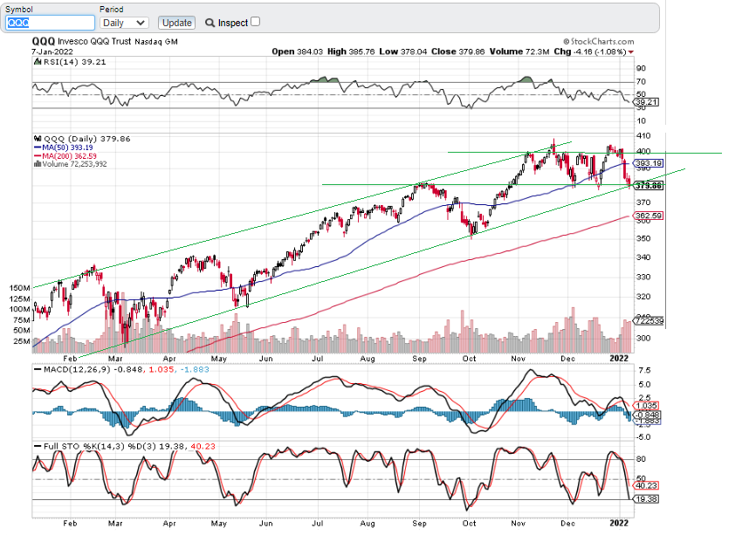756x535 pixels.
Task: Click the 379.86 current price tag
Action: [649, 186]
